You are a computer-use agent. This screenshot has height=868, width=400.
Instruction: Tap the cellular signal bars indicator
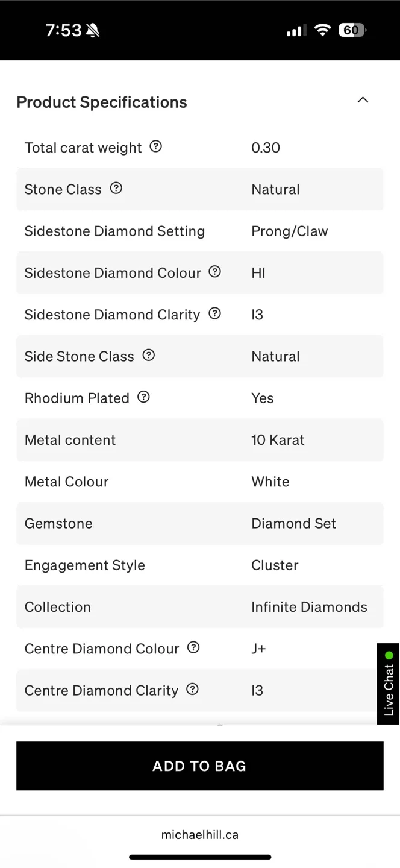(x=295, y=30)
